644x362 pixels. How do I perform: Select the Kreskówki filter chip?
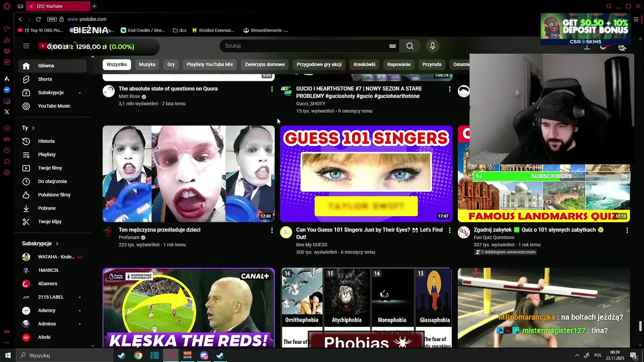tap(364, 64)
